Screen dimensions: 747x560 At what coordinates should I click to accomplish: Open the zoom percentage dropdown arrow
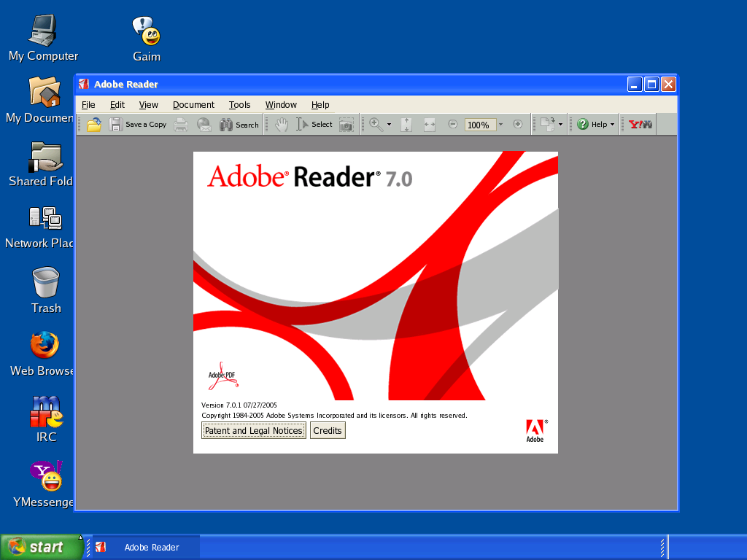click(x=500, y=125)
